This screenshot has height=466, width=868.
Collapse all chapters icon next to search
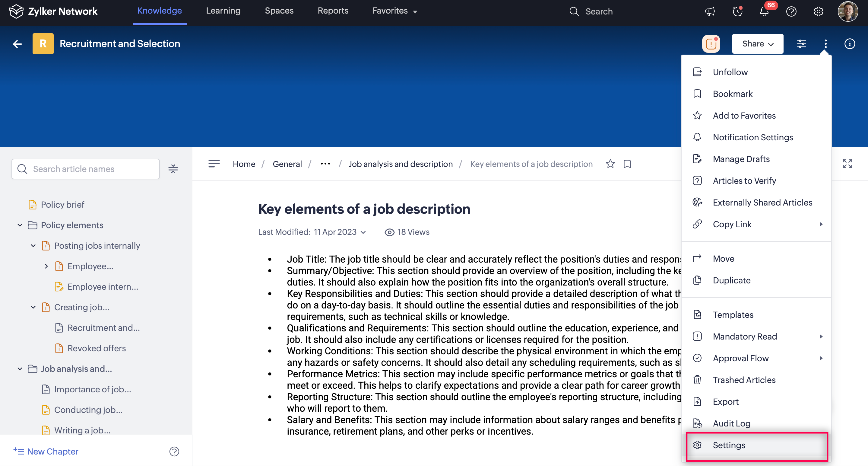pos(173,169)
